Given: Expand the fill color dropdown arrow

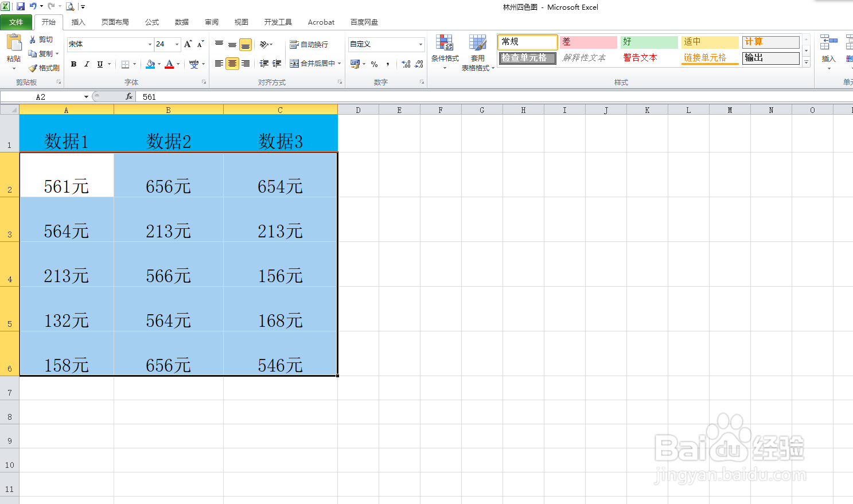Looking at the screenshot, I should click(x=159, y=64).
